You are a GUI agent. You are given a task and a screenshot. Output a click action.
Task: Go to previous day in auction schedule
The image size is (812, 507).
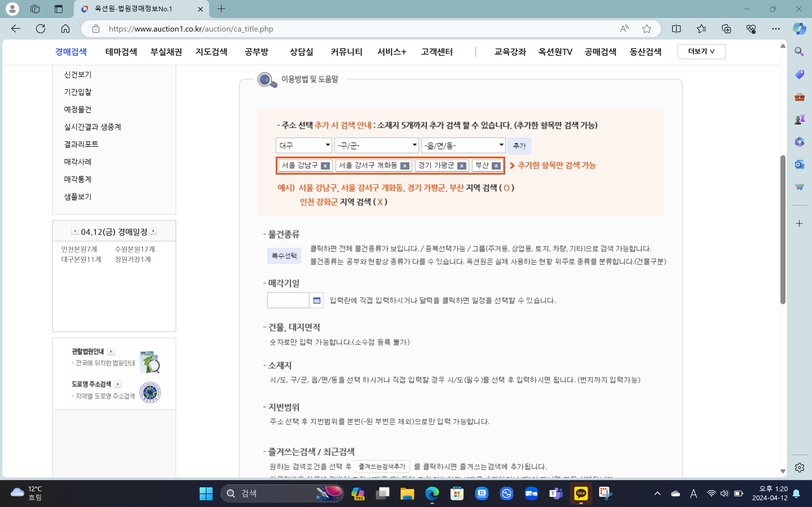pyautogui.click(x=75, y=231)
